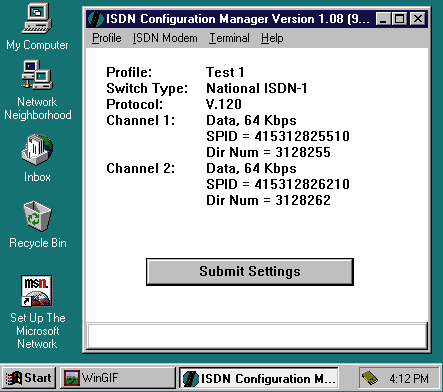Viewport: 443px width, 392px height.
Task: Click the Submit Settings button
Action: (250, 271)
